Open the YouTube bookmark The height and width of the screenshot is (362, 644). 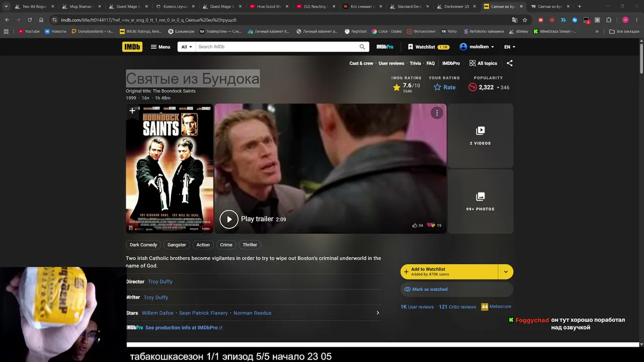click(x=29, y=31)
